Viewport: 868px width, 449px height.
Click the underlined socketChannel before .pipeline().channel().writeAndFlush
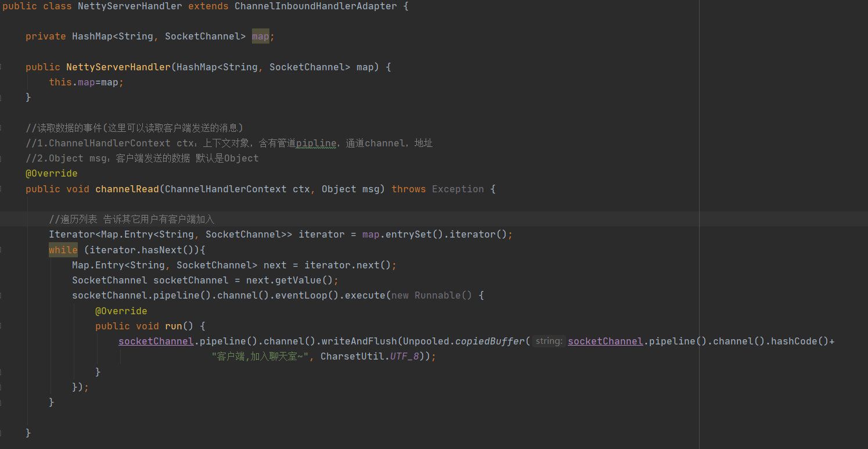(156, 341)
